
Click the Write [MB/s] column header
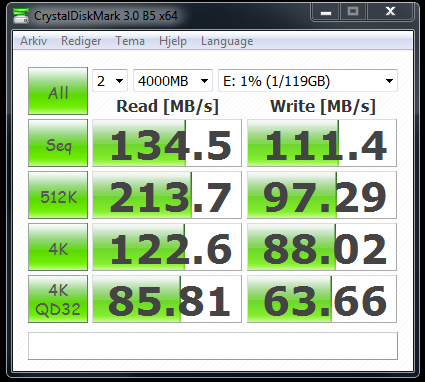[x=323, y=106]
